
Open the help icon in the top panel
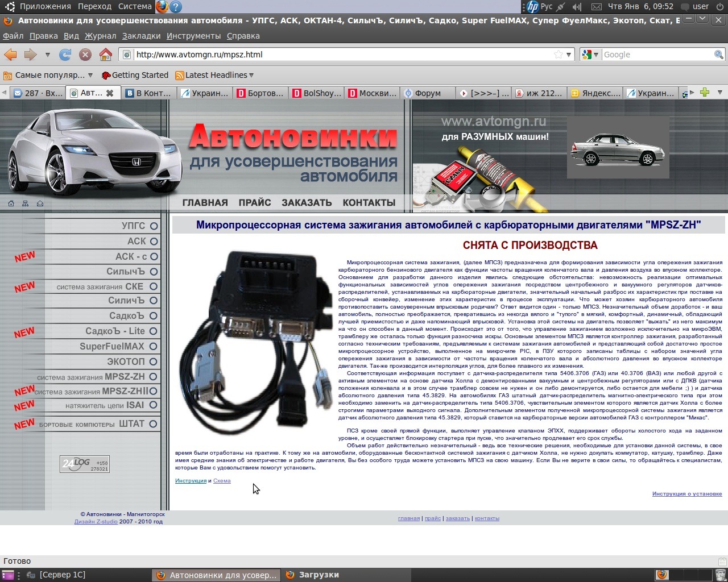point(176,7)
